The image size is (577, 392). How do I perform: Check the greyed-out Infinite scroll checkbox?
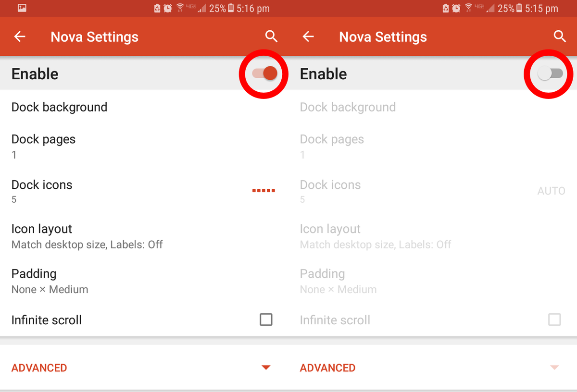(554, 319)
